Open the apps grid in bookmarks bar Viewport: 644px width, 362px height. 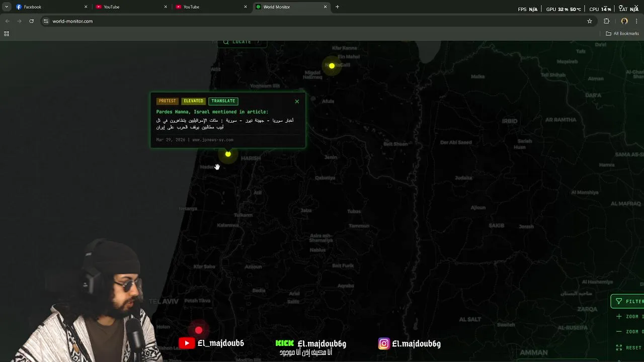click(7, 34)
